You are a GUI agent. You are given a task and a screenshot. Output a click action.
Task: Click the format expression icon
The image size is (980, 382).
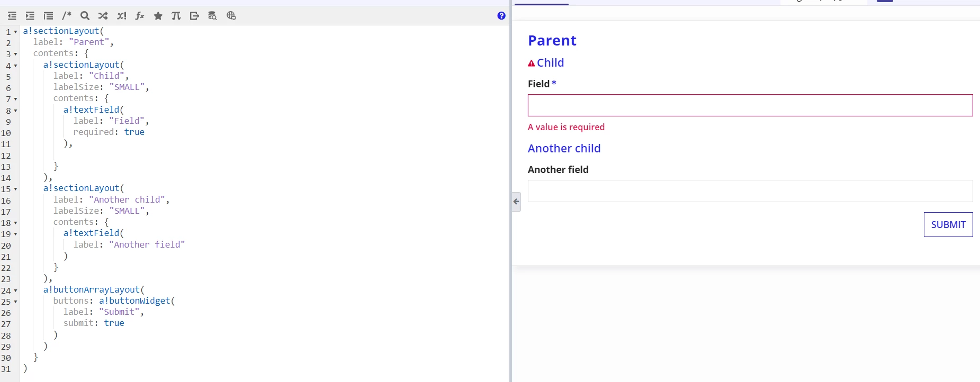pyautogui.click(x=48, y=16)
